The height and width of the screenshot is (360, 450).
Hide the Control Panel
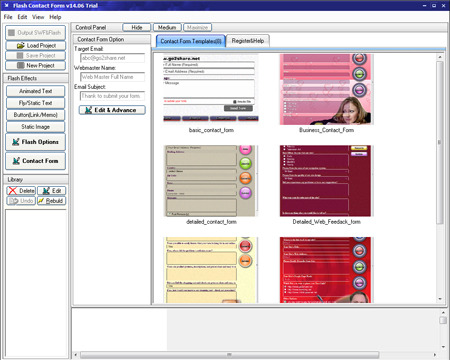tap(137, 27)
